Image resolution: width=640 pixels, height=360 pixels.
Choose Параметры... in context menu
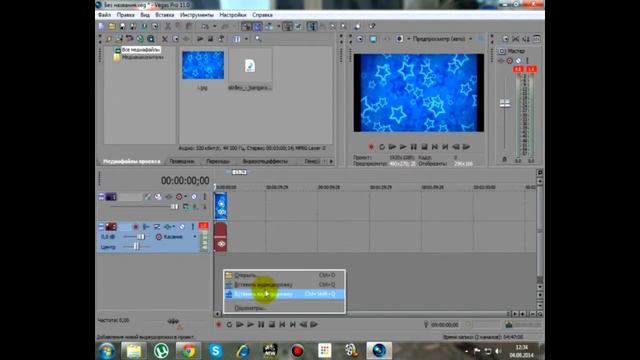(x=284, y=308)
